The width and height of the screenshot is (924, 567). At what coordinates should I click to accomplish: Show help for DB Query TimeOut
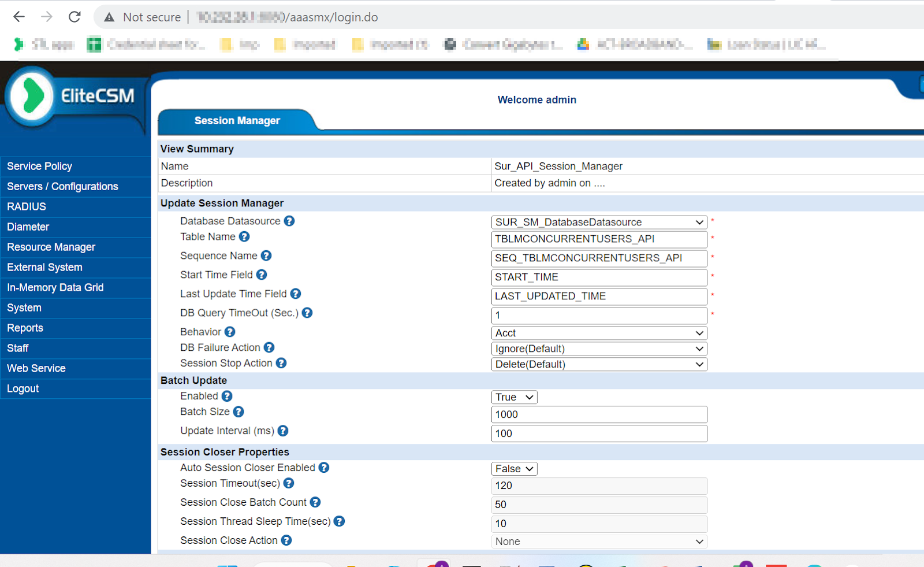tap(307, 313)
